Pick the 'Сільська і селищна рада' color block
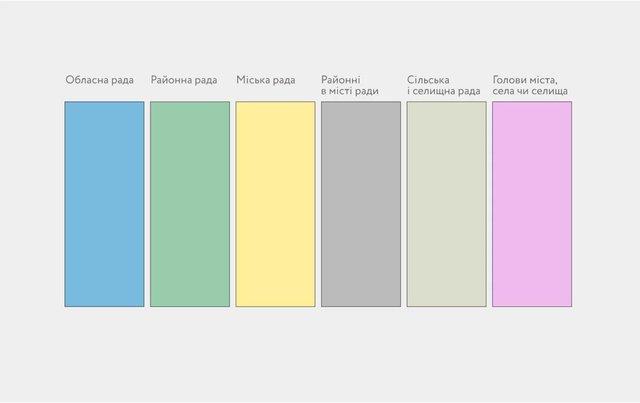 (446, 204)
